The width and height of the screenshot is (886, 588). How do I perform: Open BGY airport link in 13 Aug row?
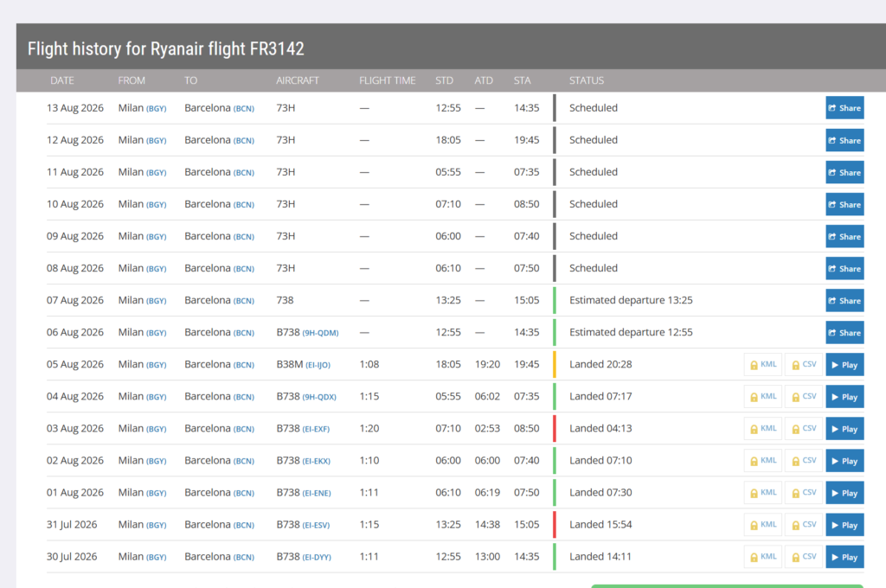click(157, 109)
